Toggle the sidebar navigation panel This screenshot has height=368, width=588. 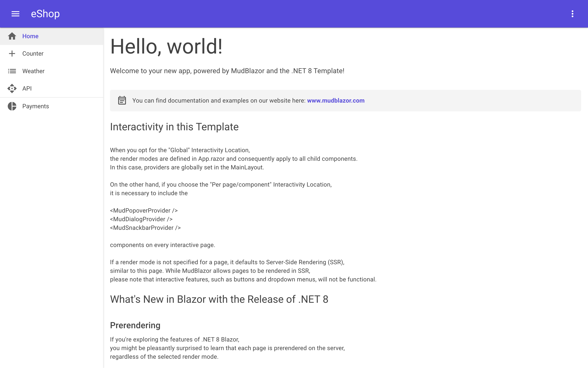[15, 14]
